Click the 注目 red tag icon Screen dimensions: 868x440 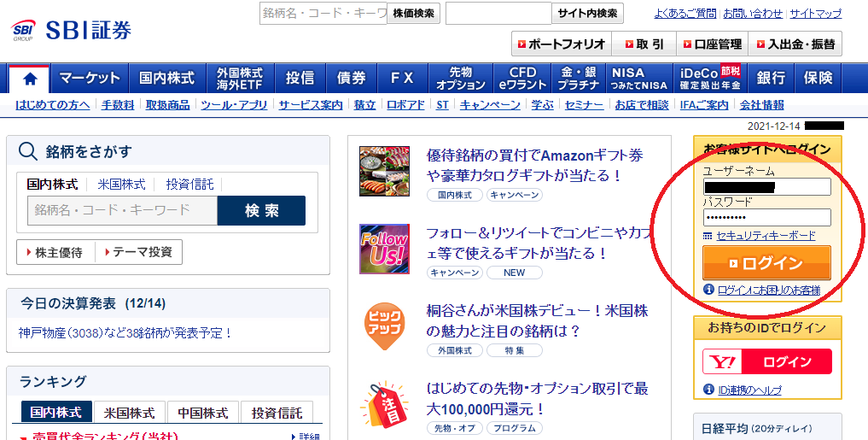pos(384,404)
